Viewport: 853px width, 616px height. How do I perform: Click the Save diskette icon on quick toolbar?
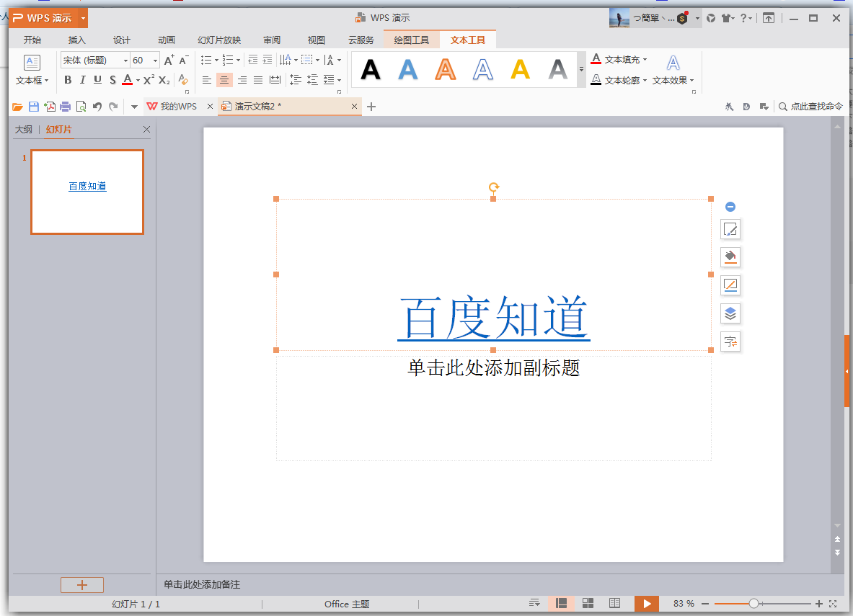coord(32,106)
